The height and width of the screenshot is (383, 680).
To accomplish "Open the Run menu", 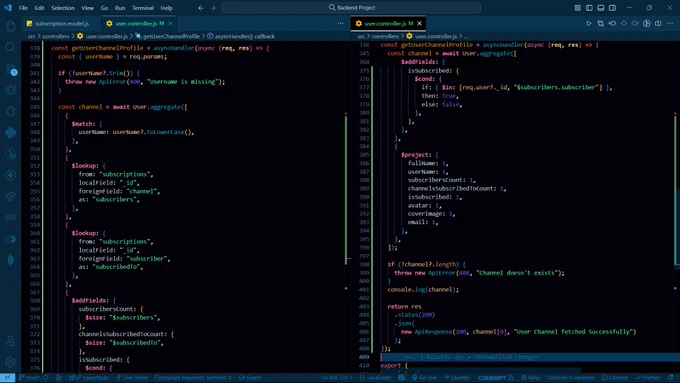I will (x=120, y=8).
